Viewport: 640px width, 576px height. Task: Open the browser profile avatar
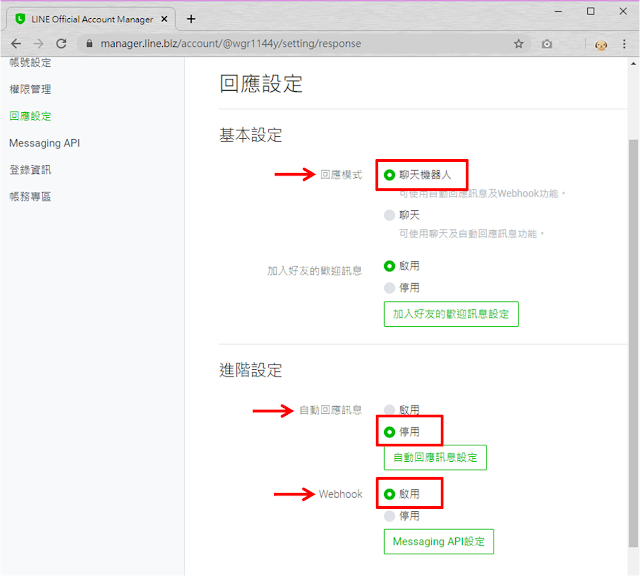click(x=601, y=44)
